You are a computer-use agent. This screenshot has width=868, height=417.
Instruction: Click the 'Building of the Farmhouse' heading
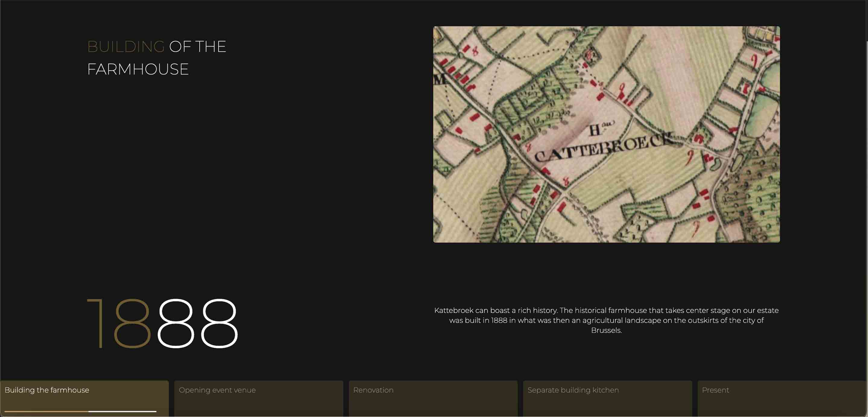pyautogui.click(x=156, y=58)
